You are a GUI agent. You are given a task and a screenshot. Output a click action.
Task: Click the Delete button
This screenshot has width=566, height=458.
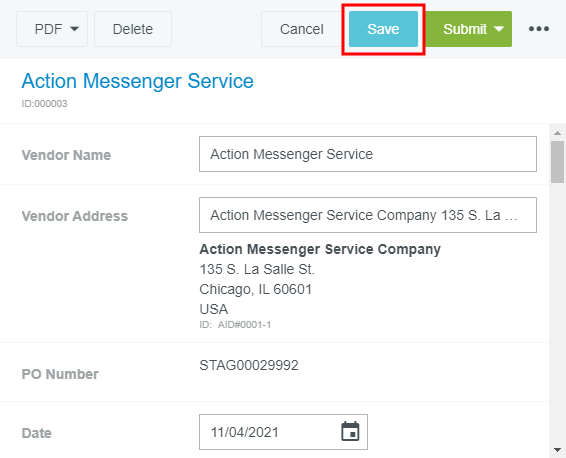133,29
